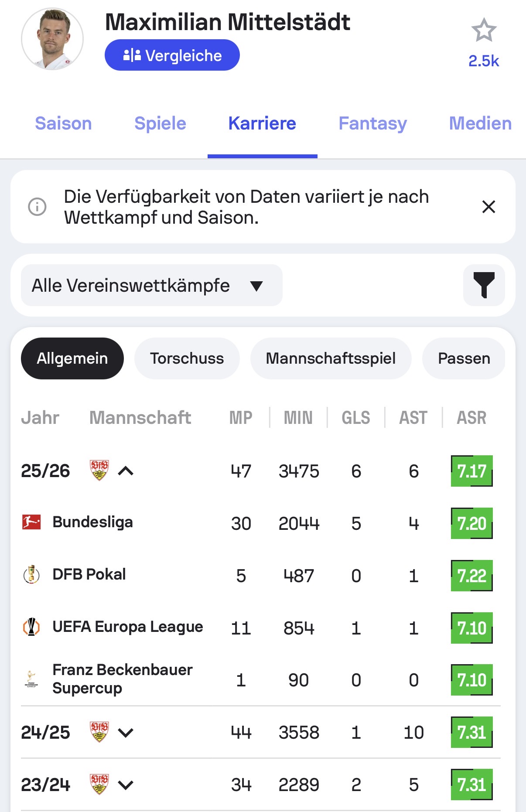
Task: Expand the 23/24 season row
Action: (126, 785)
